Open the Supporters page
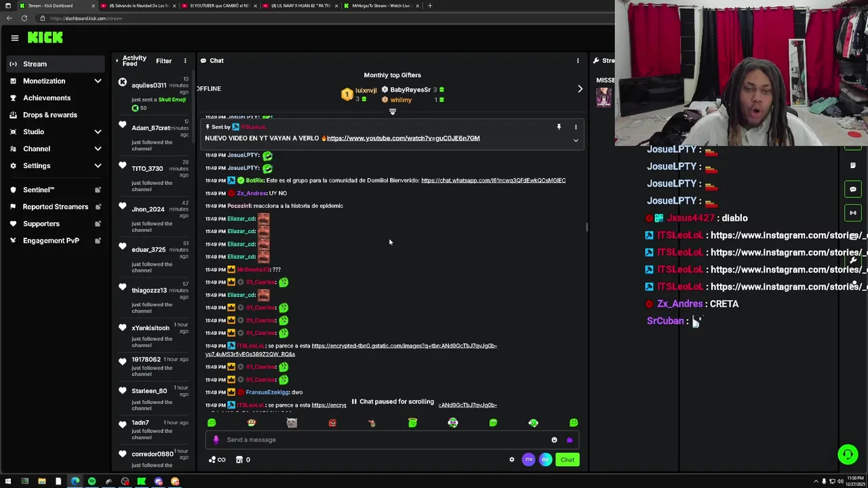The image size is (868, 488). tap(54, 224)
